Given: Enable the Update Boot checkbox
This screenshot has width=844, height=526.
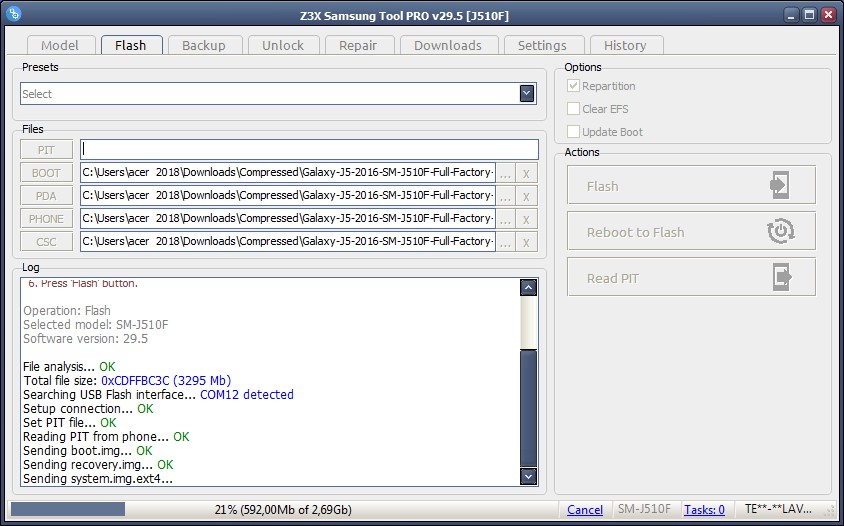Looking at the screenshot, I should (x=573, y=132).
